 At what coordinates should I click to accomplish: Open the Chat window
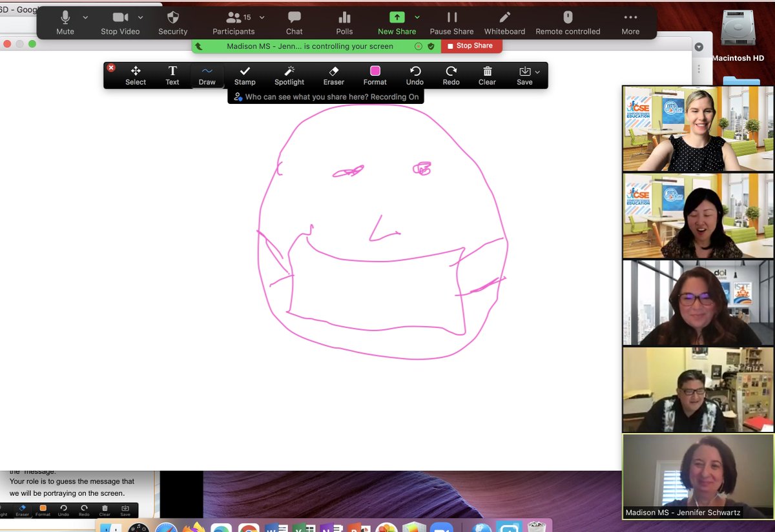pyautogui.click(x=294, y=23)
